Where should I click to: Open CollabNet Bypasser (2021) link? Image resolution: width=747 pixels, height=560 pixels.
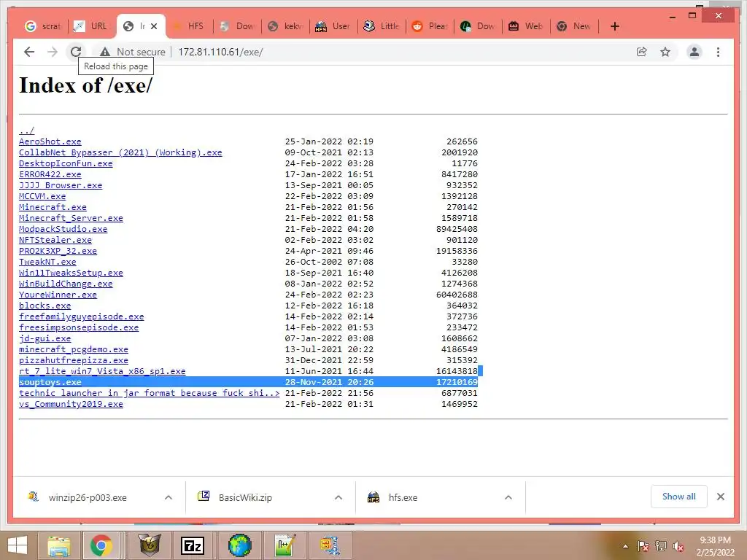(120, 152)
